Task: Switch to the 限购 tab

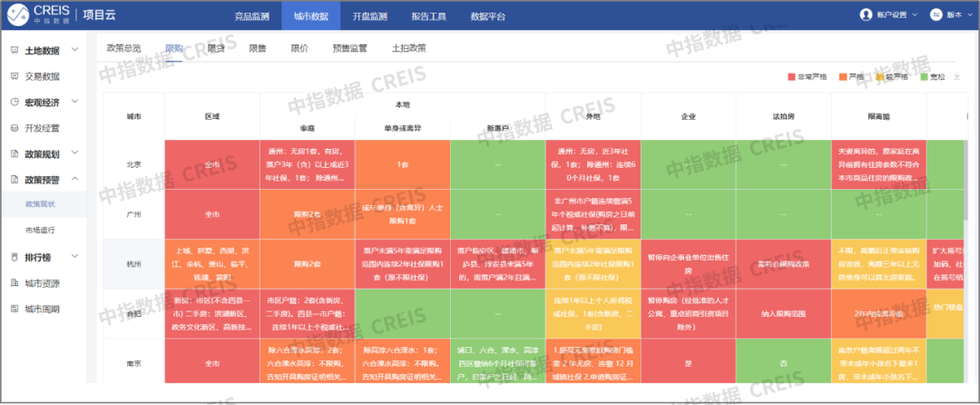Action: (x=173, y=48)
